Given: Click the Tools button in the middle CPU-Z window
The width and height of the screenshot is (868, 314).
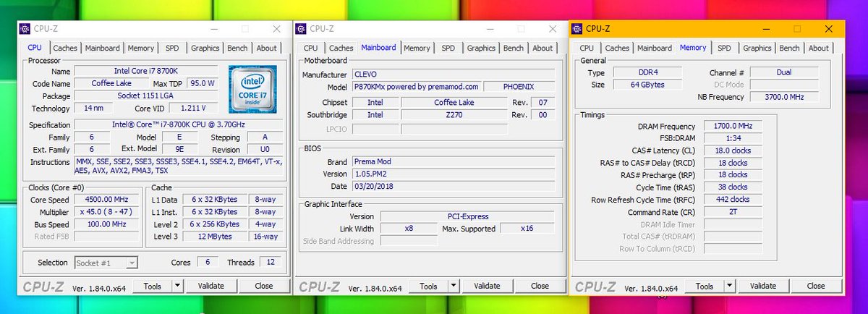Looking at the screenshot, I should [428, 286].
